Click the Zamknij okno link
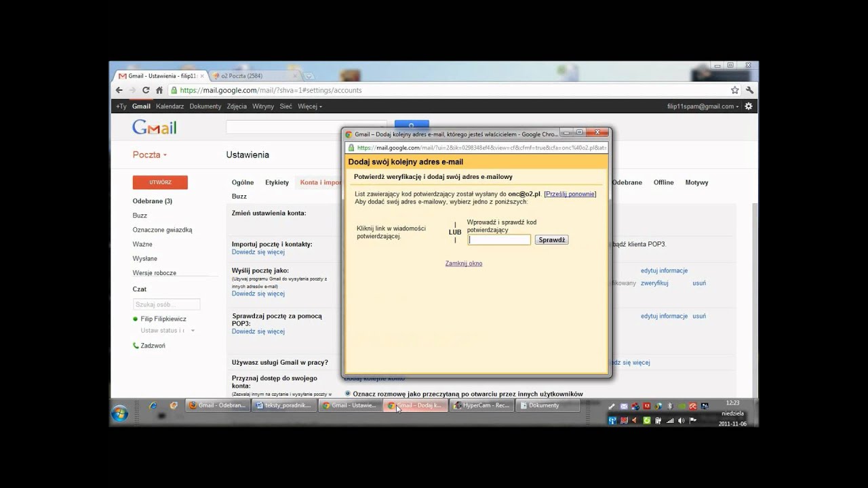The width and height of the screenshot is (868, 488). pyautogui.click(x=464, y=263)
